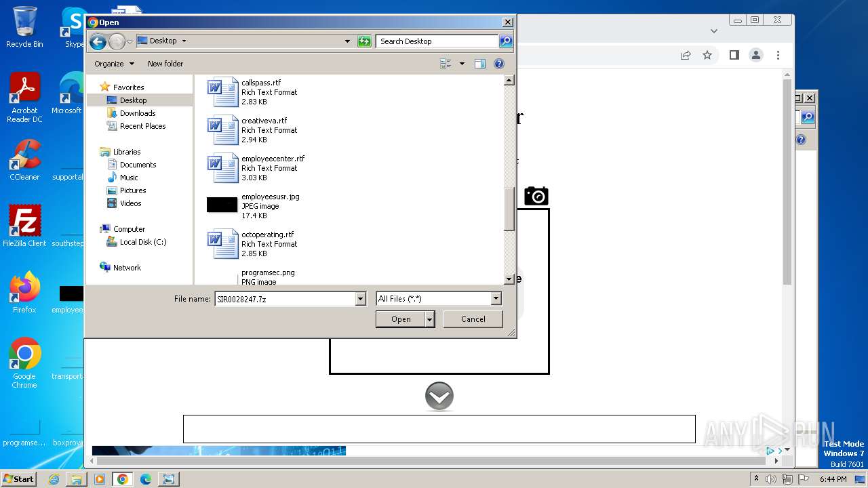The image size is (868, 488).
Task: Click the Back arrow in Open dialog
Action: point(98,41)
